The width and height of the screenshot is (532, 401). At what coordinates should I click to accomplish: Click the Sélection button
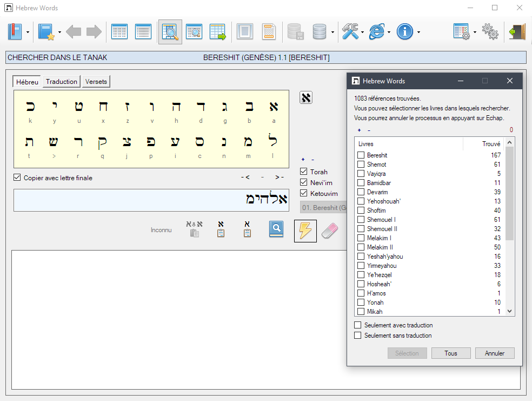point(407,353)
